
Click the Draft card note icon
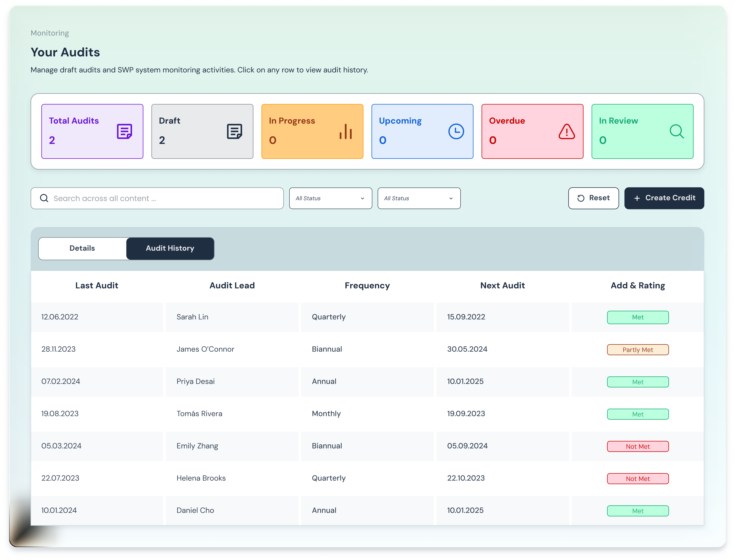pos(234,131)
